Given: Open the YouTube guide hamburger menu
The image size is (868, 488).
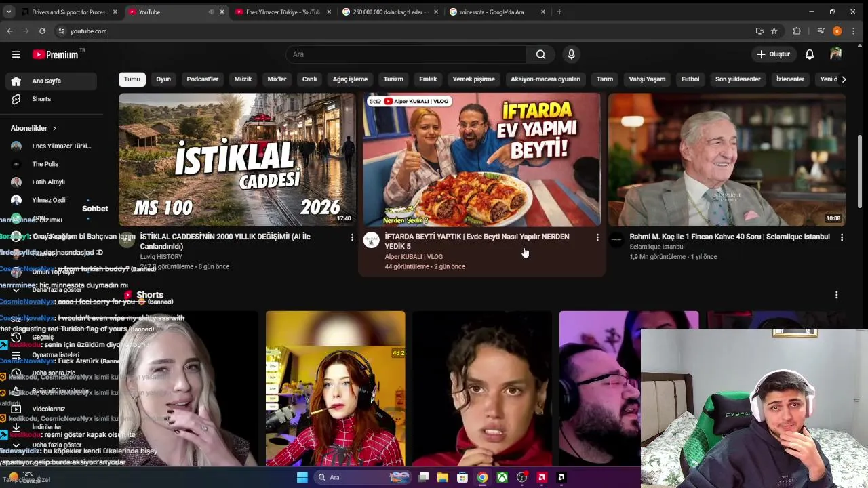Looking at the screenshot, I should [16, 54].
